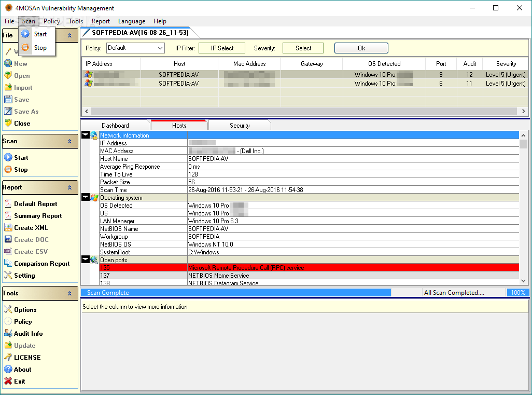This screenshot has height=395, width=532.
Task: Click the Scan Complete progress bar
Action: (x=236, y=292)
